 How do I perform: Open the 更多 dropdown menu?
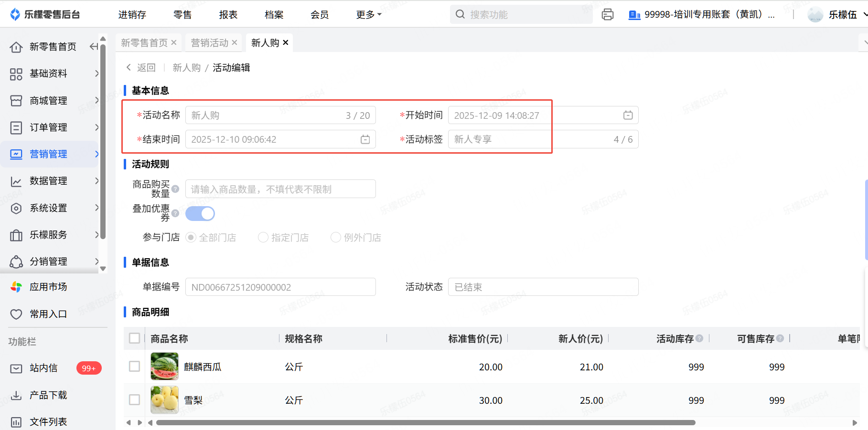pos(369,15)
